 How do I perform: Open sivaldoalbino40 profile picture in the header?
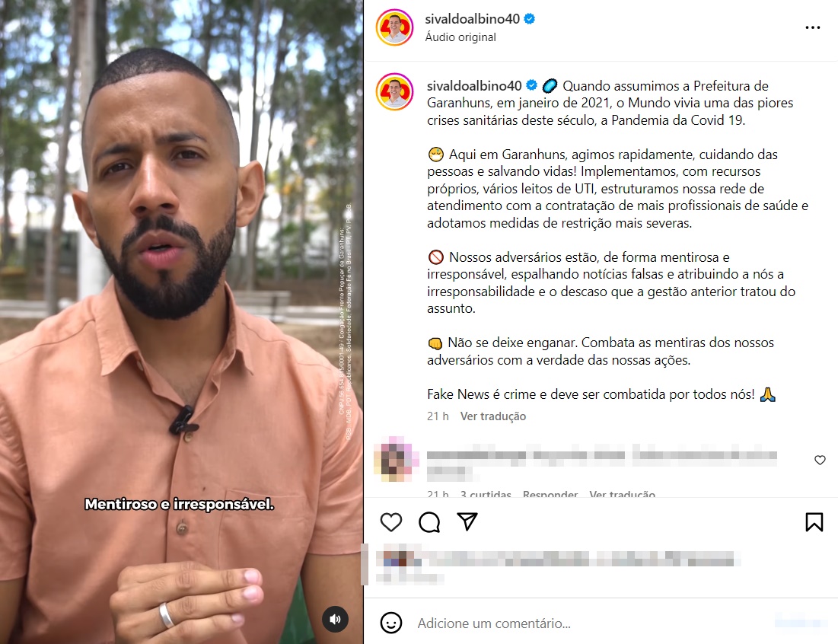coord(394,27)
